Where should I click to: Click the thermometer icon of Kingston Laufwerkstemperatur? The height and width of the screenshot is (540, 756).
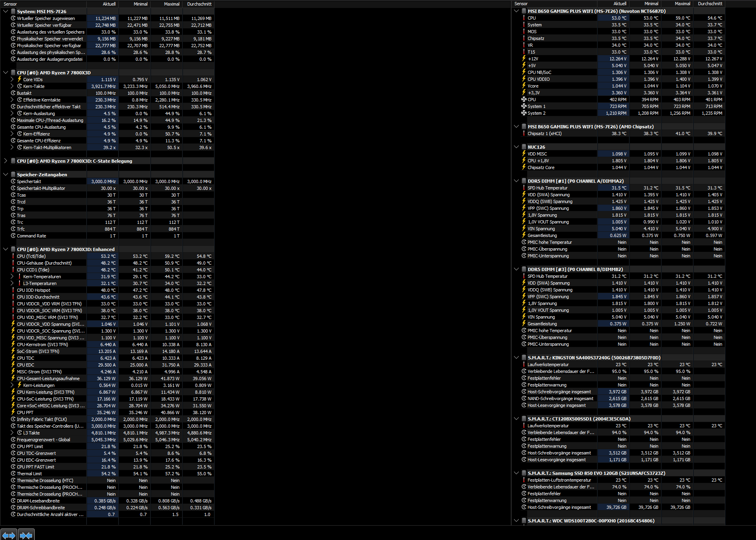point(524,365)
